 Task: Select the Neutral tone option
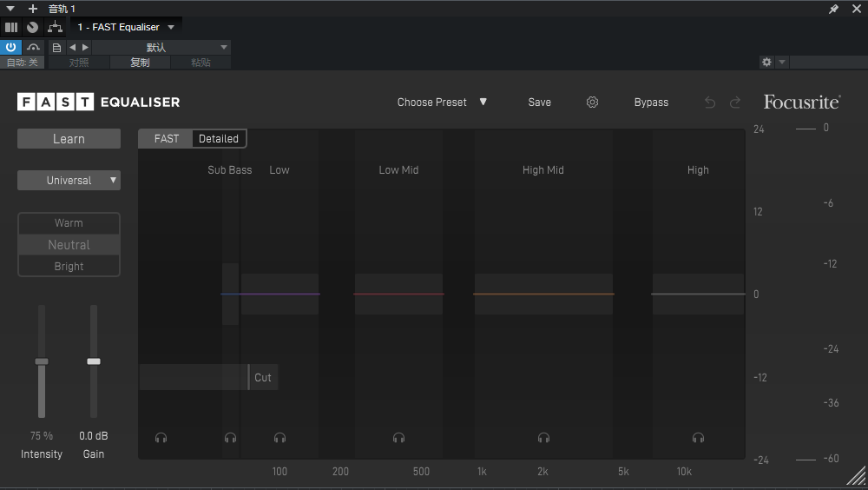point(69,244)
